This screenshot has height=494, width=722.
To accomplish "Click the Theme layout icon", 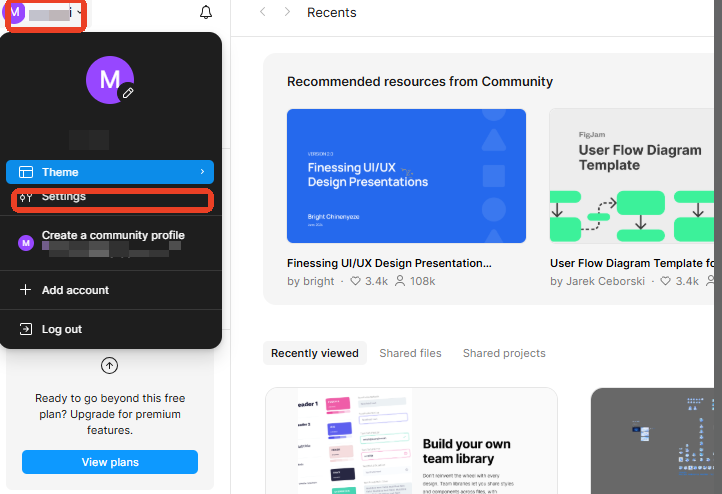I will click(x=26, y=172).
